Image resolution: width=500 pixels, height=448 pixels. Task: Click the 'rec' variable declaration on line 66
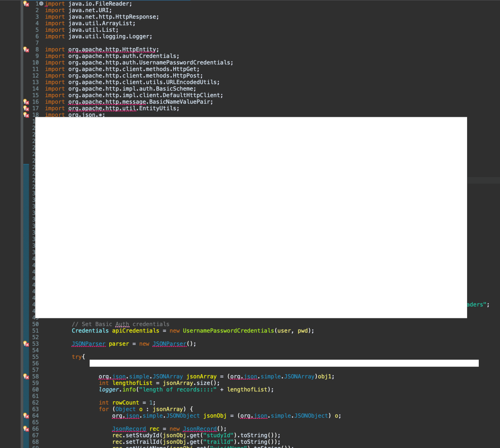pyautogui.click(x=154, y=429)
